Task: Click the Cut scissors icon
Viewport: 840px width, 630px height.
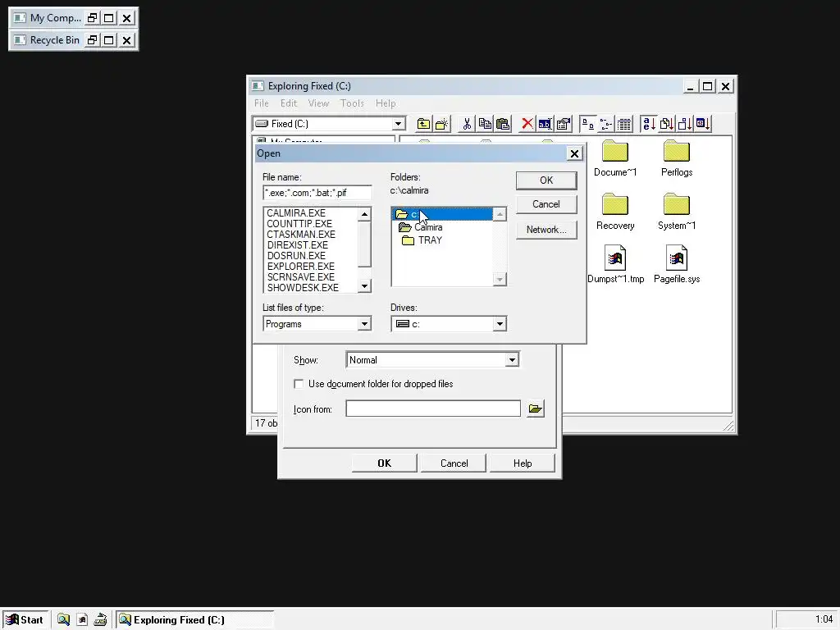Action: 467,125
